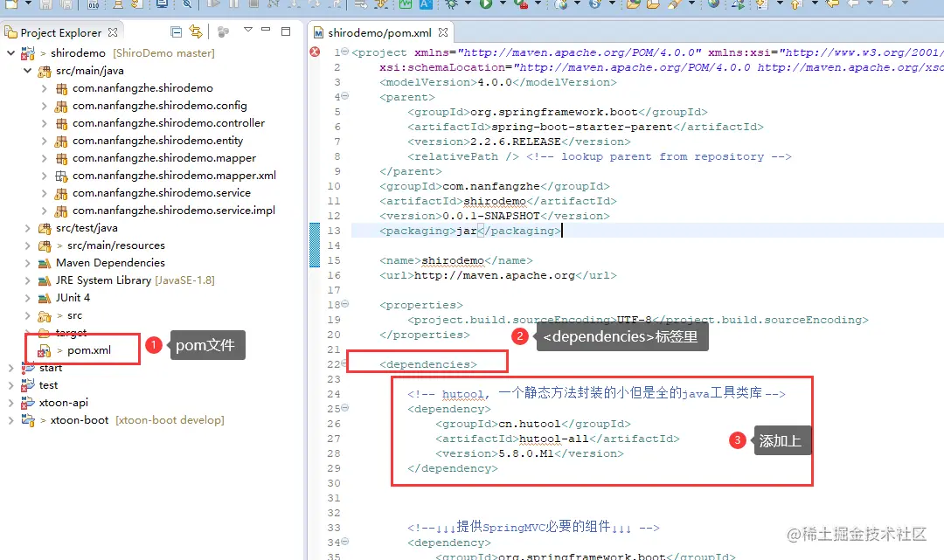Switch to the shirodemo/pom.xml editor tab
Viewport: 944px width, 560px height.
(380, 32)
